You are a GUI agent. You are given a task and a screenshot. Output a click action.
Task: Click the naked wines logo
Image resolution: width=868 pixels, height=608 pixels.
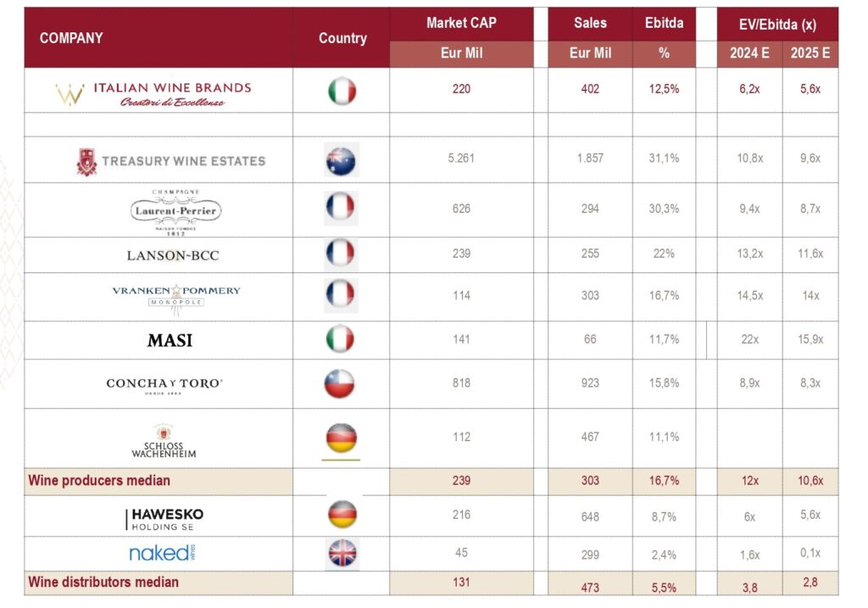click(x=162, y=553)
